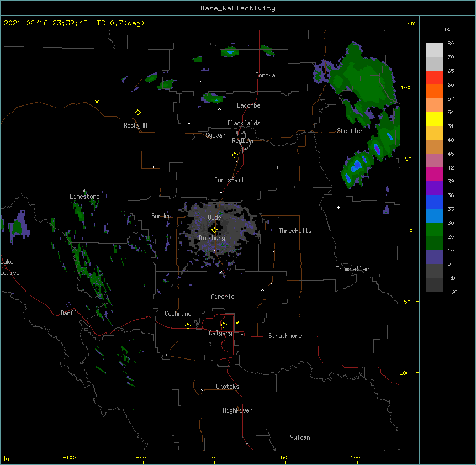Click the slate purple 0-10 dBZ swatch
The image size is (476, 465).
[434, 257]
